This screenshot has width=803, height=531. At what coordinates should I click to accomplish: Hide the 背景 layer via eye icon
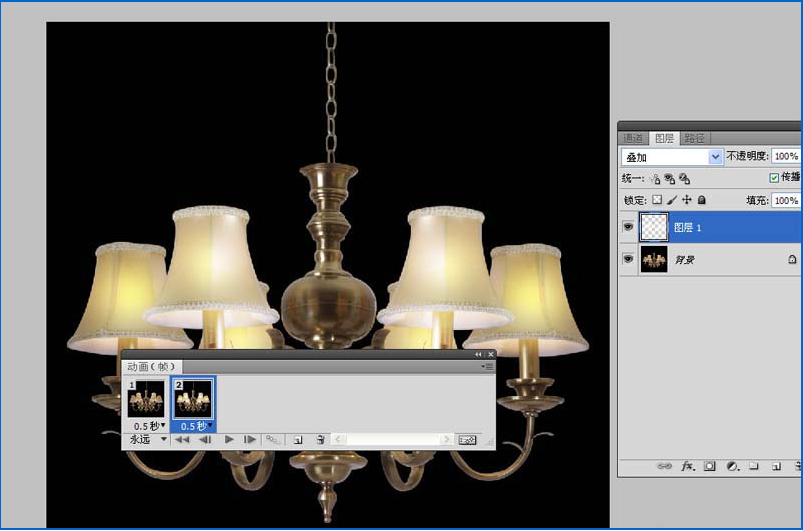click(628, 259)
